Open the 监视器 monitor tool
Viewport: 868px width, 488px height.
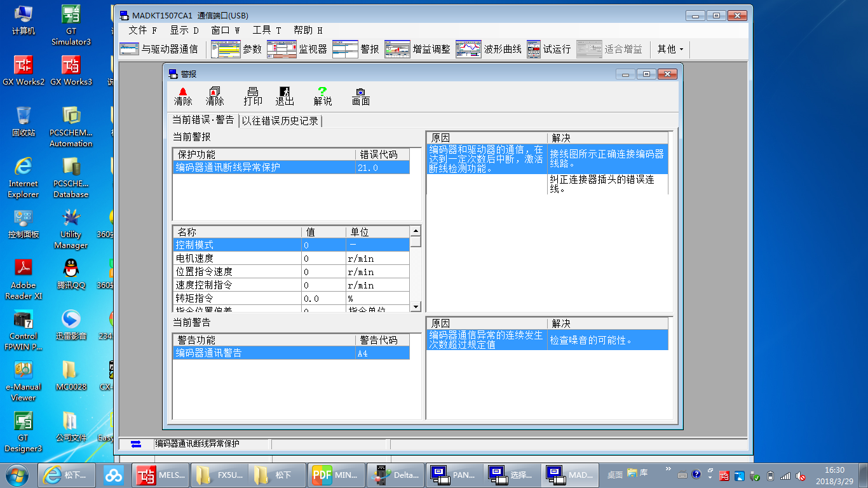click(281, 50)
